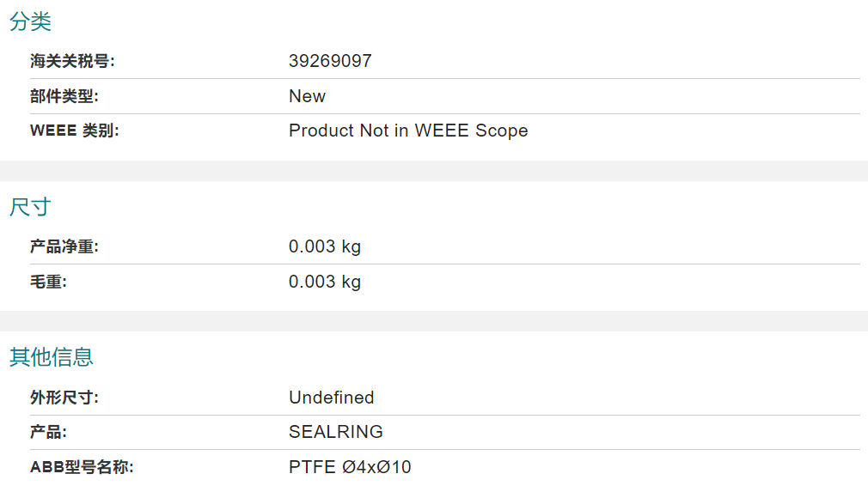Click the 尺寸 section heading
Screen dimensions: 868x492
[30, 207]
